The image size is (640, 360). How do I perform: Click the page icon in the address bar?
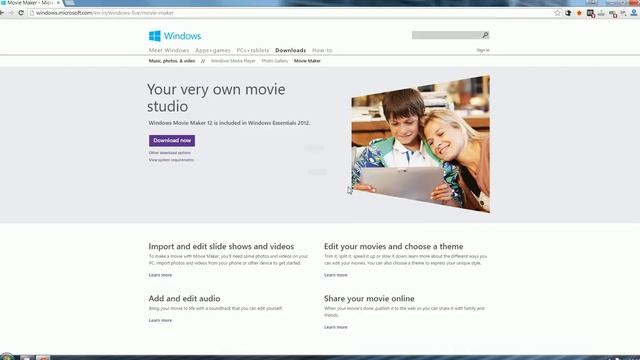[x=31, y=13]
